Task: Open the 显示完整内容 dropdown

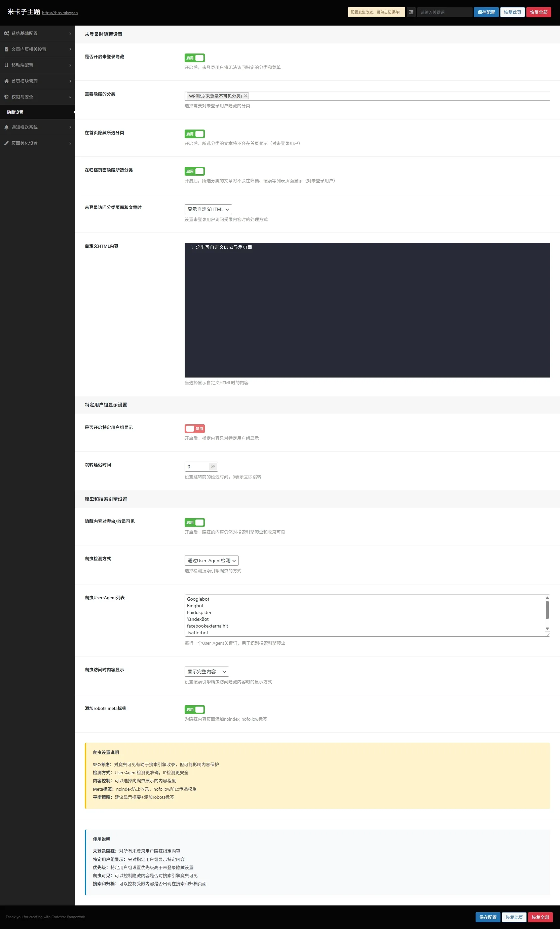Action: point(207,672)
